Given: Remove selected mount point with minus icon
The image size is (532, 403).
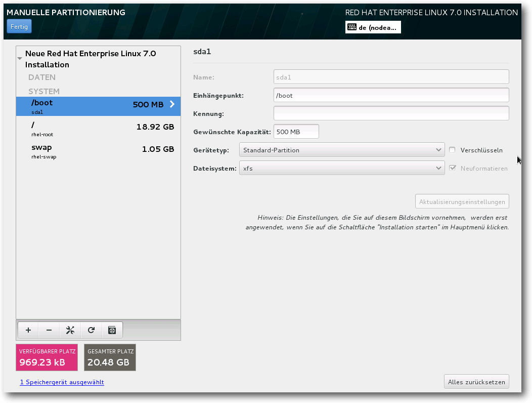Looking at the screenshot, I should coord(49,330).
